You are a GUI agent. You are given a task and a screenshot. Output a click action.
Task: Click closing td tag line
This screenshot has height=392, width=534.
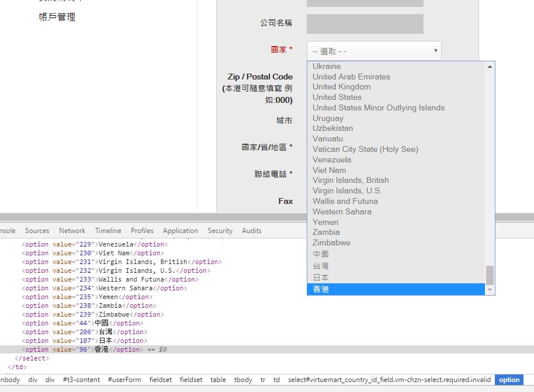point(17,367)
